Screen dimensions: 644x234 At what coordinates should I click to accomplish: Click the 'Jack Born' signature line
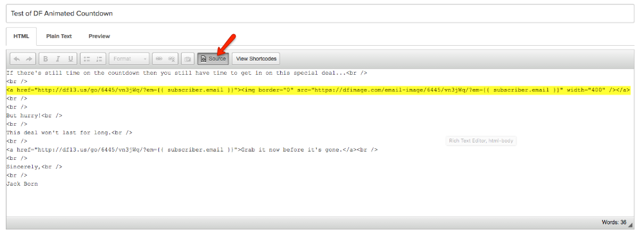[x=22, y=184]
